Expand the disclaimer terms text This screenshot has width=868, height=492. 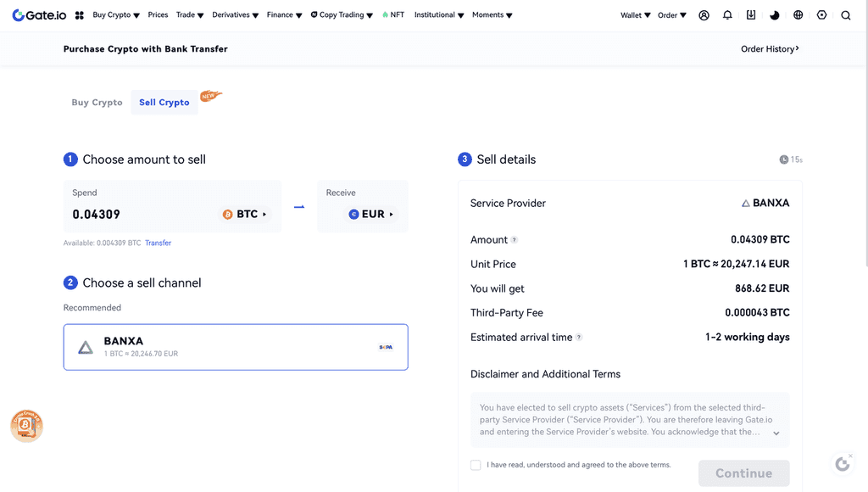click(776, 433)
